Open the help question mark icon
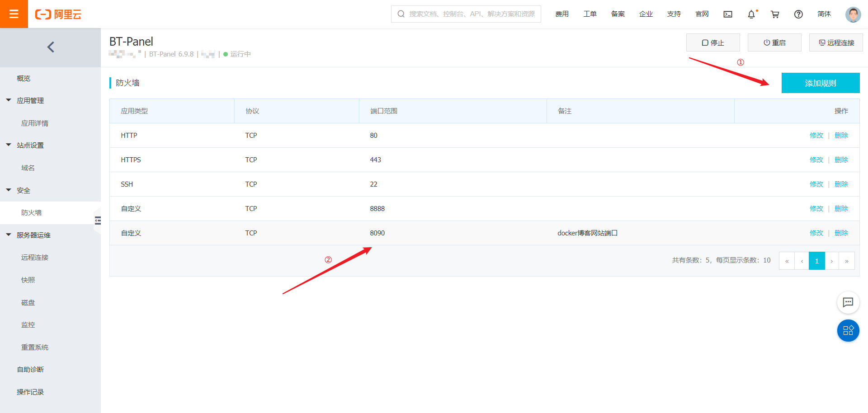The height and width of the screenshot is (413, 868). (x=798, y=14)
